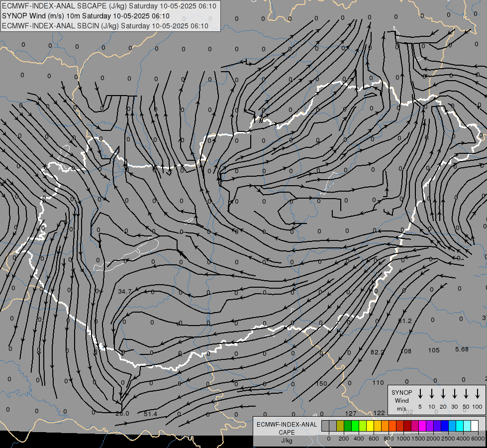
Task: Click the 2500 tick label on the color scale
Action: pos(448,439)
